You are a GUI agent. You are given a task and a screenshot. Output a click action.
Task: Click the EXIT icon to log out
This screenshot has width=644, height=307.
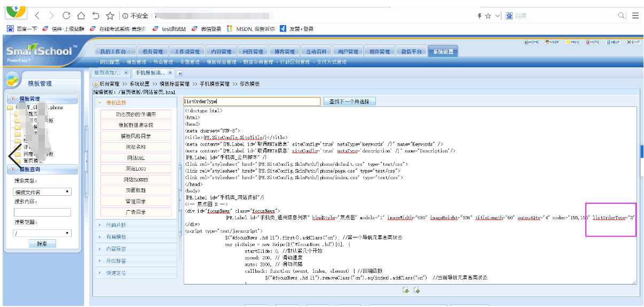(x=633, y=42)
